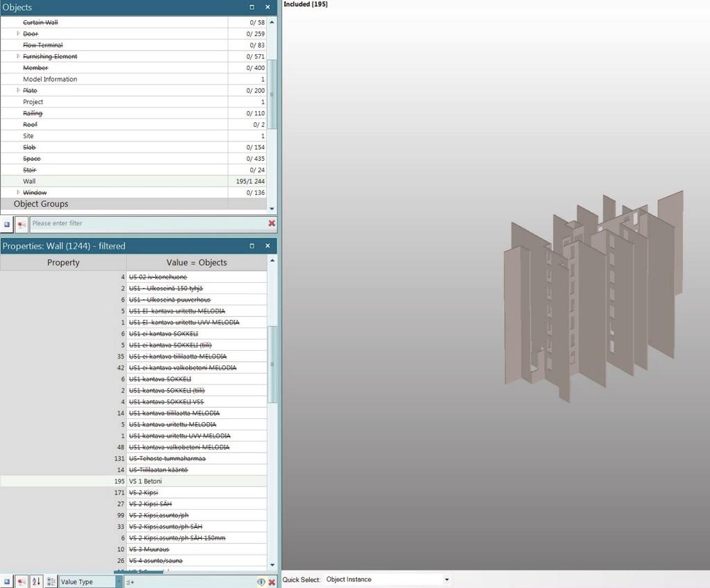
Task: Select the Stair row
Action: tap(134, 170)
